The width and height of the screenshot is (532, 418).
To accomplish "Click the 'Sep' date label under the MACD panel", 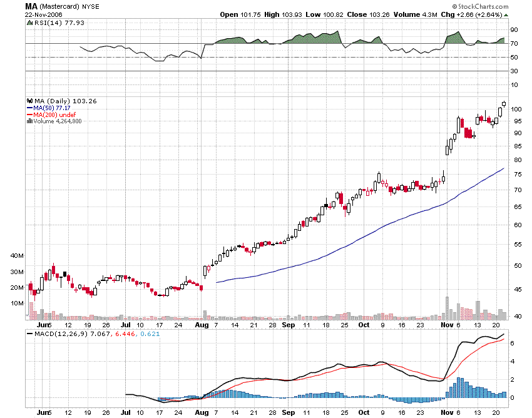I will point(289,412).
